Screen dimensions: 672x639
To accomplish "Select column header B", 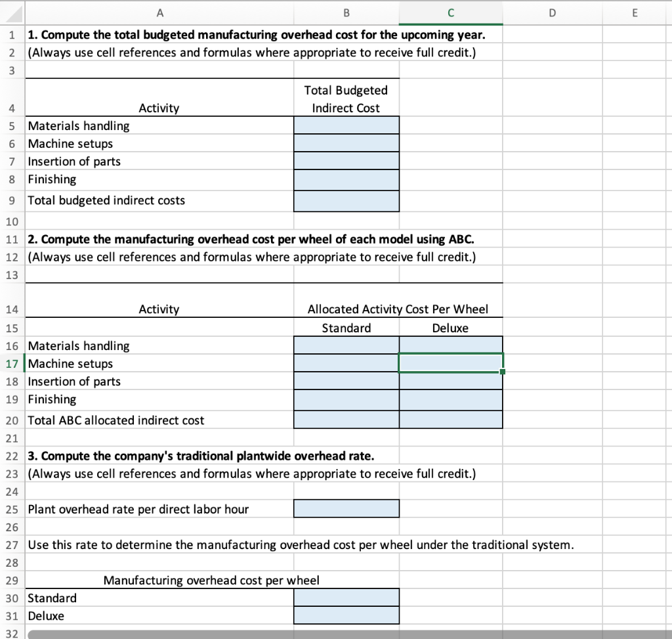I will coord(346,12).
